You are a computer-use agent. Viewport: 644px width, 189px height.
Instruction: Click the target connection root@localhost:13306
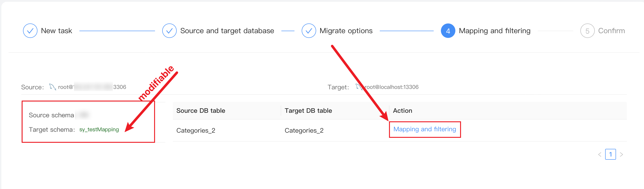[x=391, y=87]
